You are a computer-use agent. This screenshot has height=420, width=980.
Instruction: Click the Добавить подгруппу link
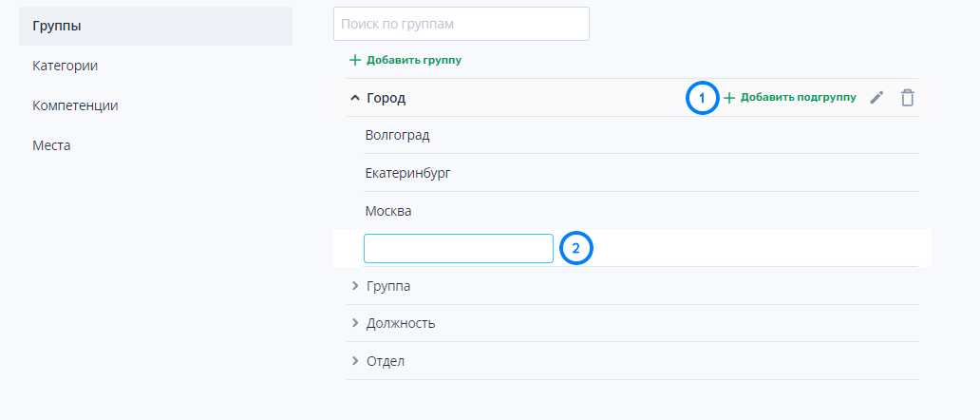798,98
